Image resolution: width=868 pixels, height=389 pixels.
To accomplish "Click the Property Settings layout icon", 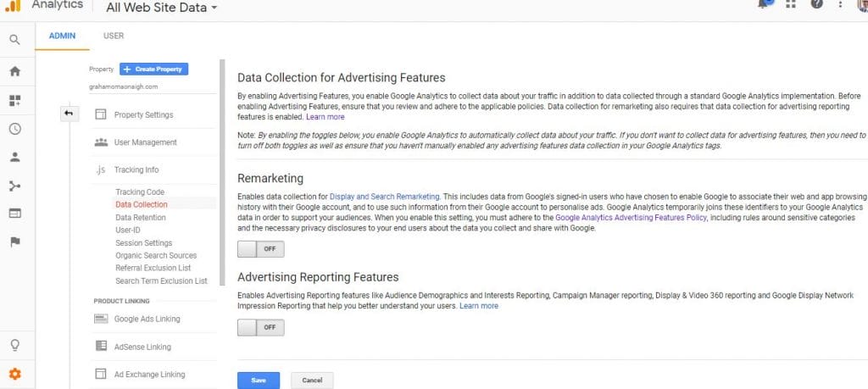I will [101, 114].
